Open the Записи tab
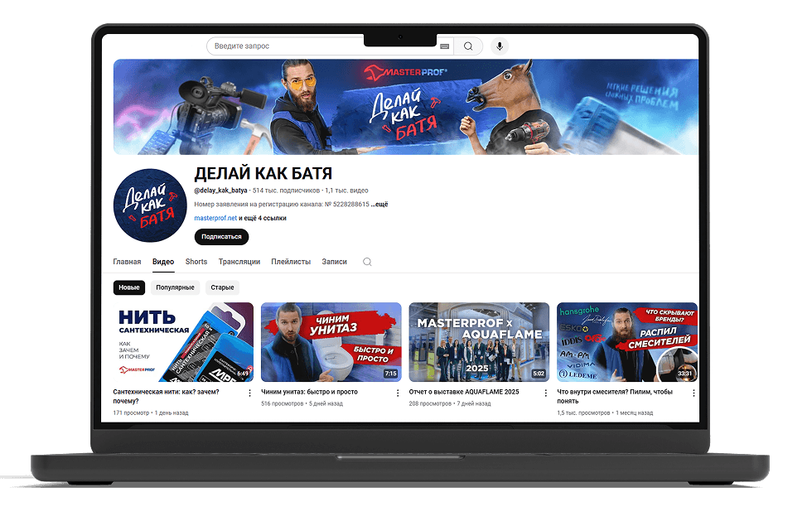Image resolution: width=812 pixels, height=526 pixels. point(335,262)
